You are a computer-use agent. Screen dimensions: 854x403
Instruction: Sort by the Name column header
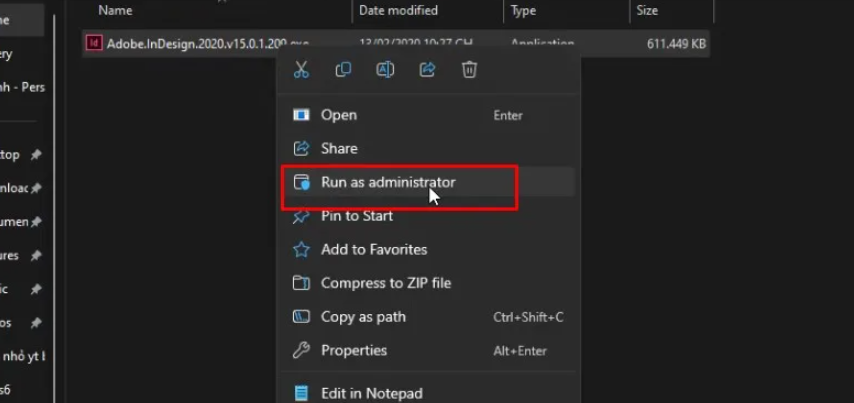tap(116, 11)
